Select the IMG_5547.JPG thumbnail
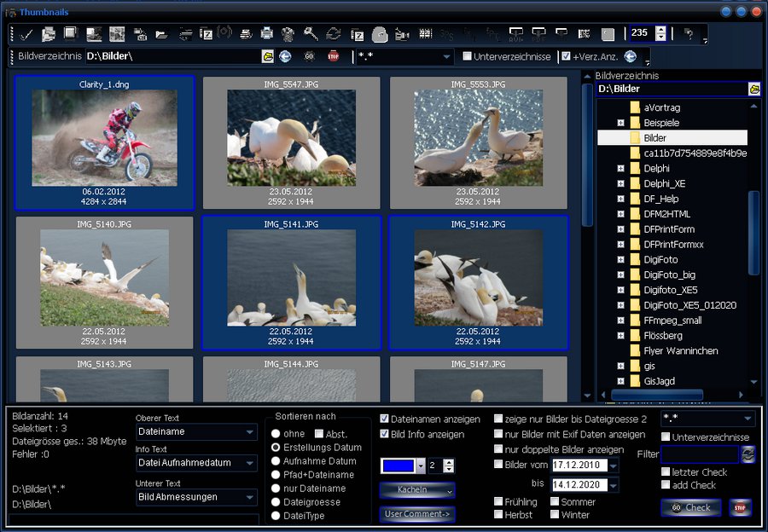 (x=292, y=136)
